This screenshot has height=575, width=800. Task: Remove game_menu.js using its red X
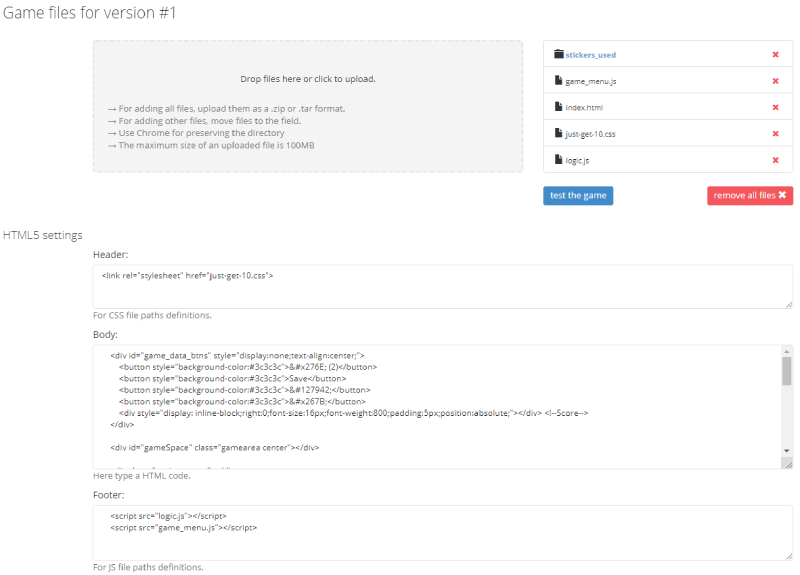pyautogui.click(x=775, y=81)
